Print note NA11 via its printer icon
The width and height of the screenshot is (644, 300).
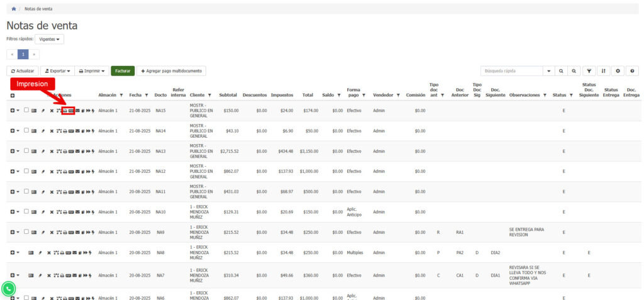click(x=65, y=191)
